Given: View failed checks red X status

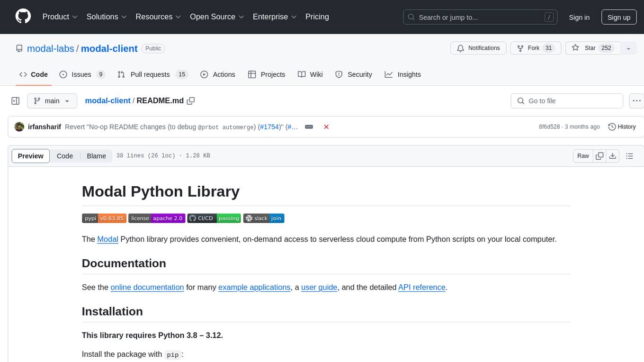Looking at the screenshot, I should coord(326,127).
